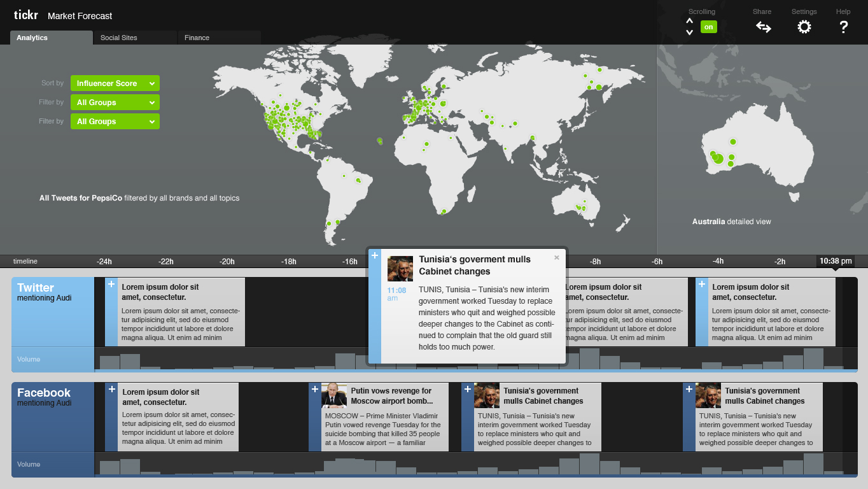
Task: Close the Tunisia goverment popup
Action: pyautogui.click(x=557, y=258)
